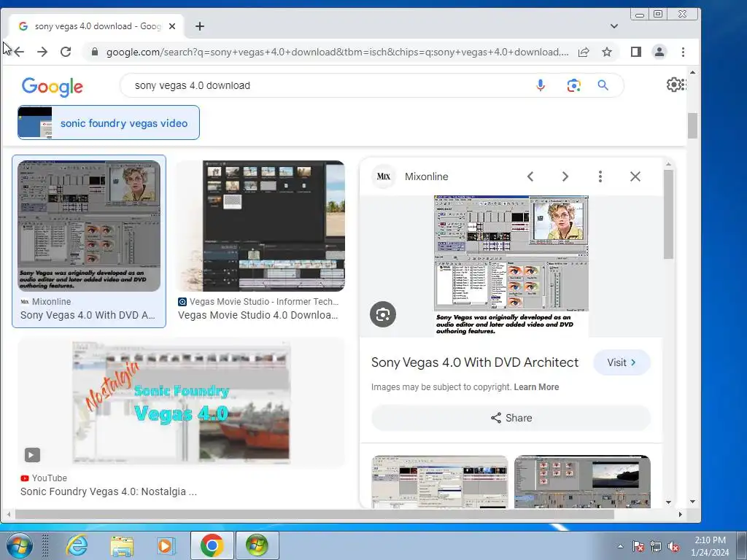Open a new tab with plus button
This screenshot has height=560, width=747.
pyautogui.click(x=200, y=26)
